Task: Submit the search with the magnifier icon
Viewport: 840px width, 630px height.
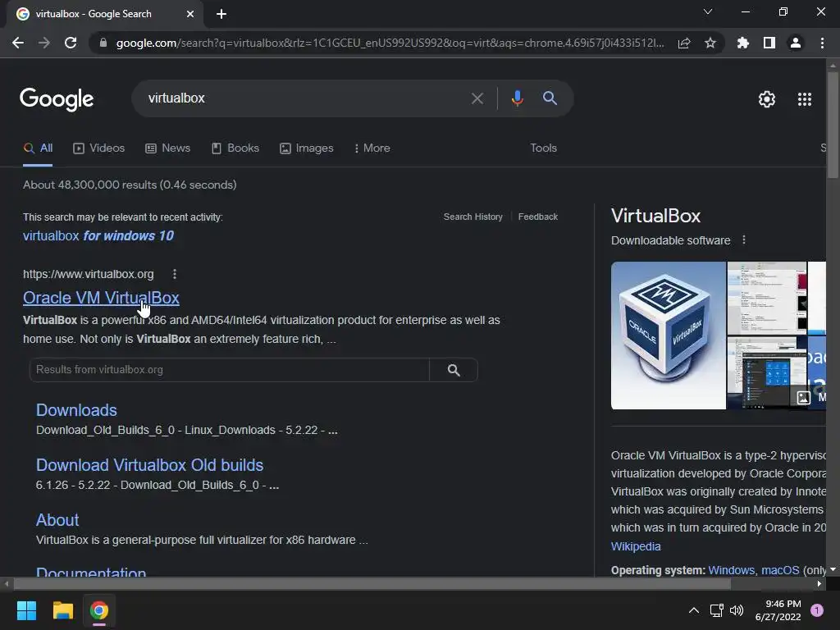Action: 550,98
